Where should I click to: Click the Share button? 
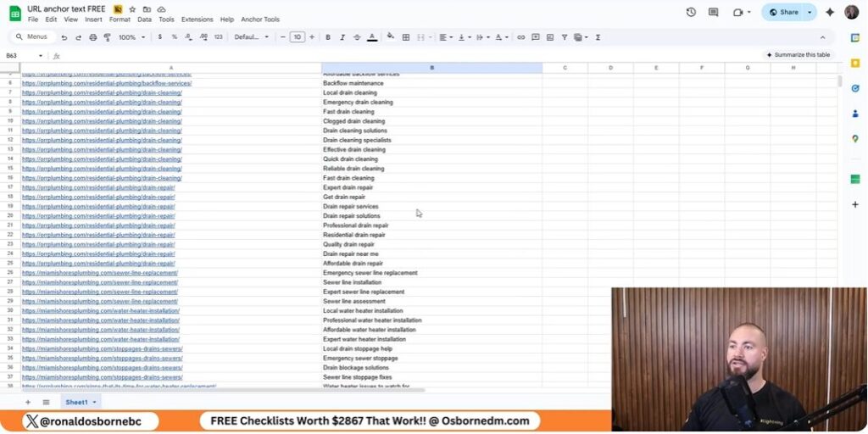pyautogui.click(x=783, y=12)
